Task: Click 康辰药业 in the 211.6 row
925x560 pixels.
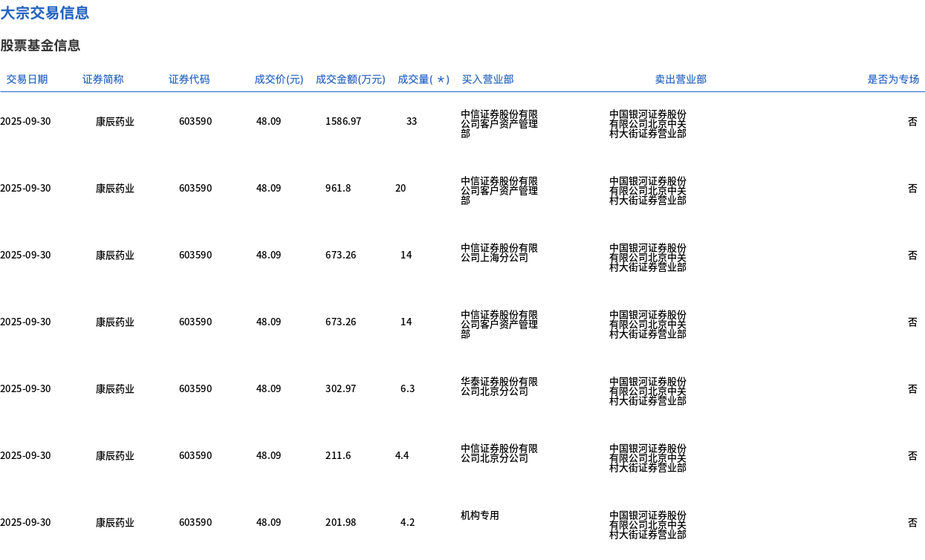Action: click(115, 455)
